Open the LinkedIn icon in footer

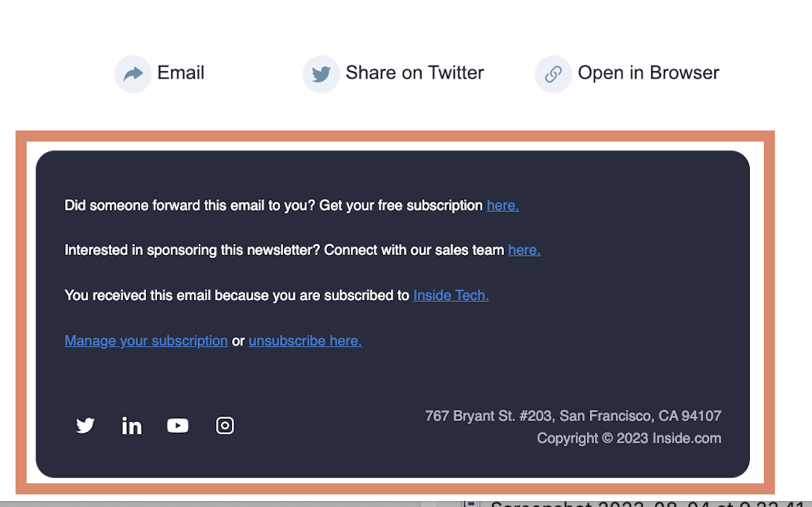pyautogui.click(x=132, y=425)
